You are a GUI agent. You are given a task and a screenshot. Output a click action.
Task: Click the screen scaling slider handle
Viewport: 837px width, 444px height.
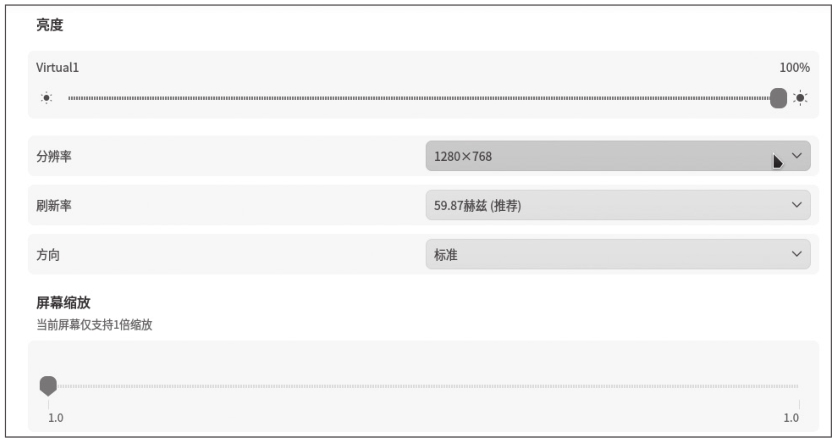(47, 385)
